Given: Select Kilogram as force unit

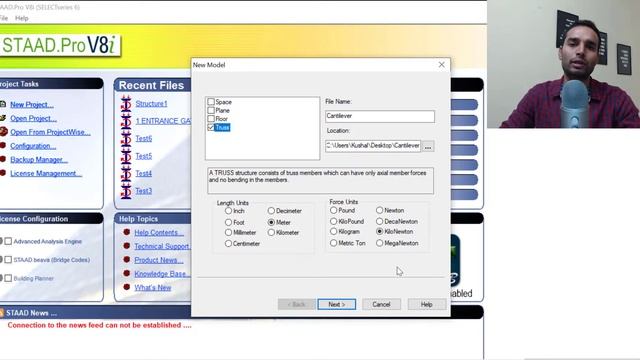Looking at the screenshot, I should (x=333, y=231).
